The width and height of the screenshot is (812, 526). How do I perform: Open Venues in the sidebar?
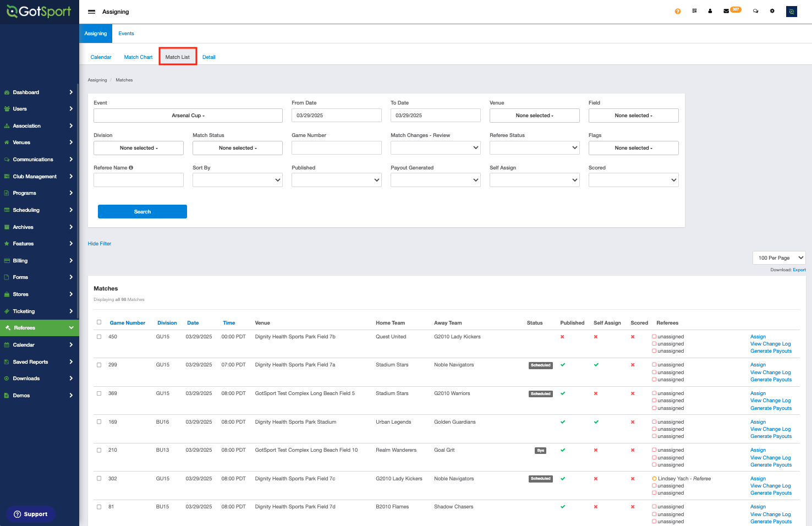[x=40, y=143]
